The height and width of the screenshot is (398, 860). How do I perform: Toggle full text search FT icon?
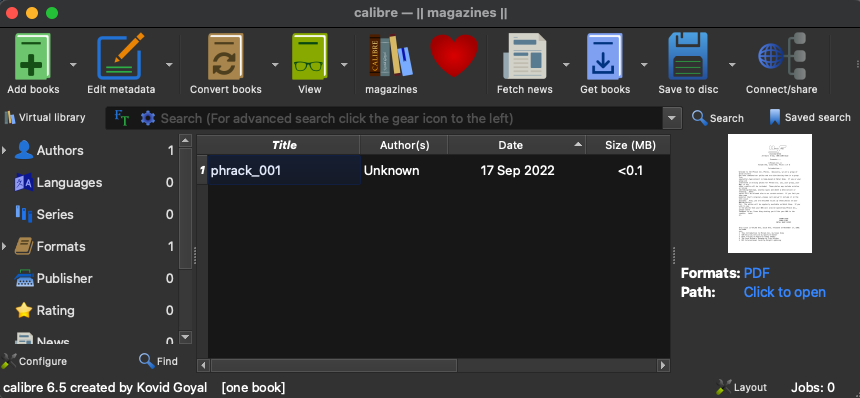click(121, 118)
